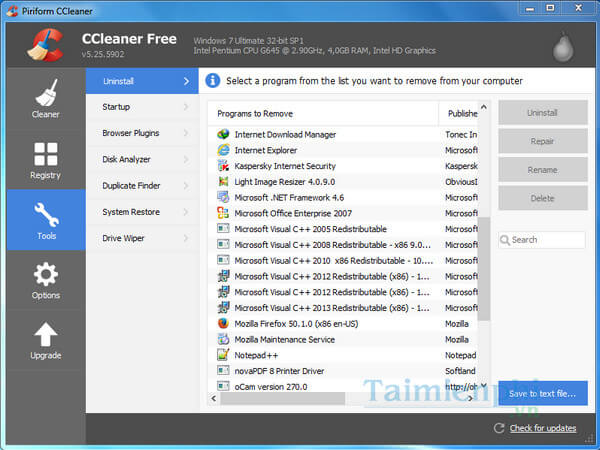Click the oCam version 270.0 icon

223,386
